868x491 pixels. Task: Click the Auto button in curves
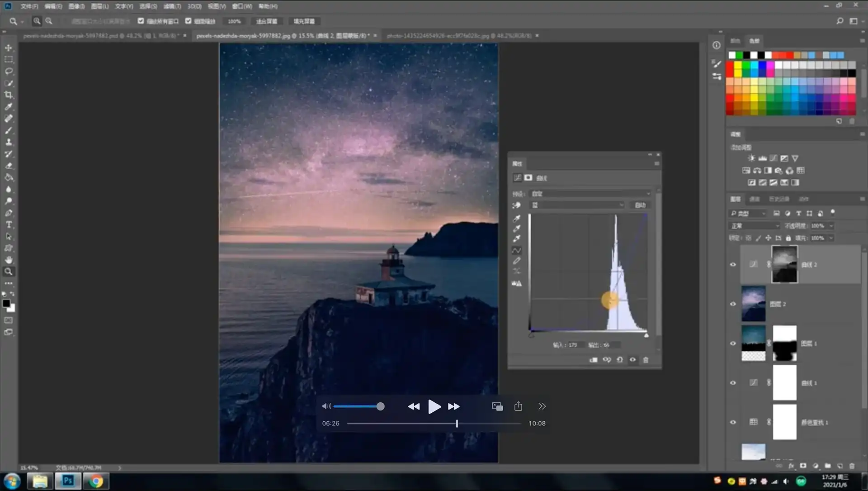[x=640, y=205]
